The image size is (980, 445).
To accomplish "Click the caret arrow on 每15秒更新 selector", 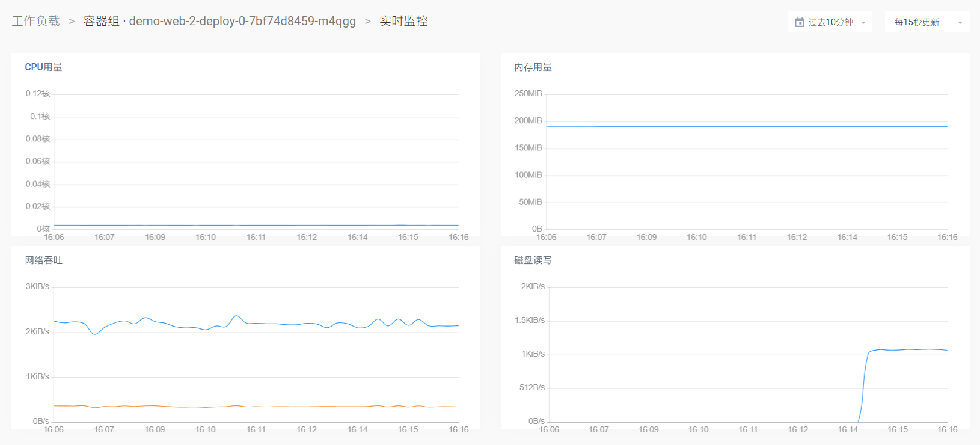I will click(960, 23).
